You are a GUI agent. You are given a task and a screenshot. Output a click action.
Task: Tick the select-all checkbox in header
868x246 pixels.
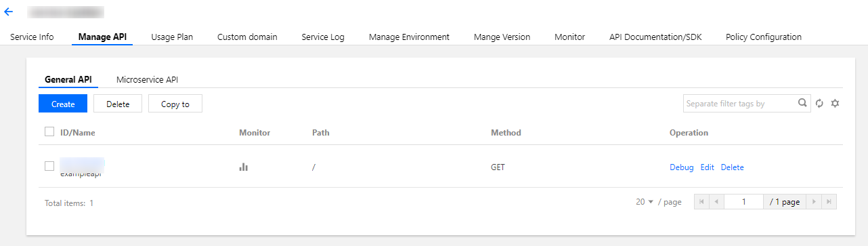[x=49, y=132]
